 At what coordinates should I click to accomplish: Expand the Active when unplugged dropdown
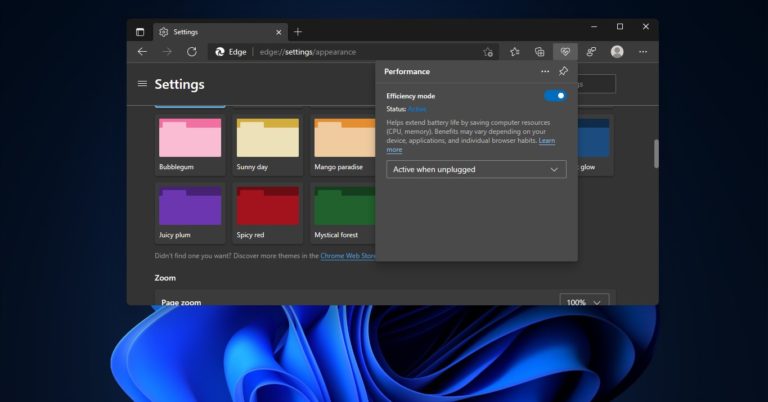(476, 170)
